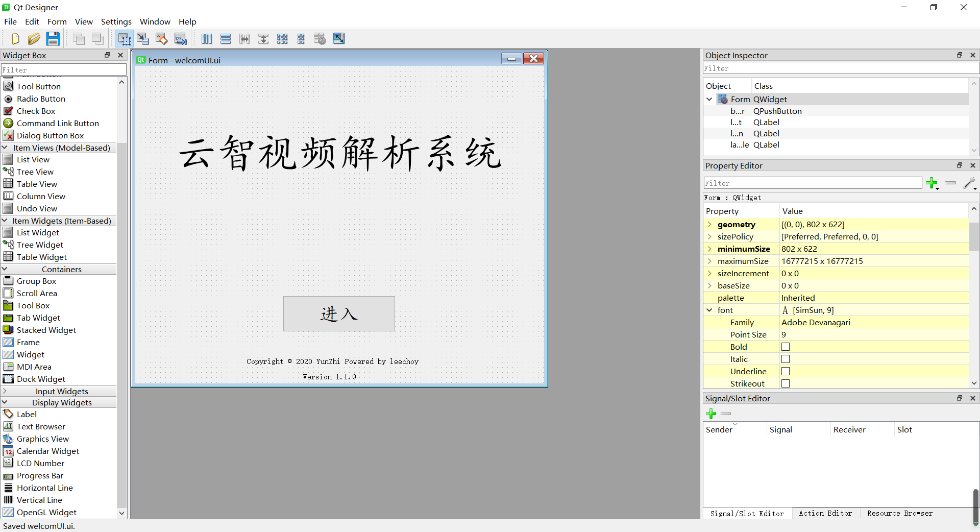Expand the minimumSize property
The image size is (980, 532).
tap(709, 249)
